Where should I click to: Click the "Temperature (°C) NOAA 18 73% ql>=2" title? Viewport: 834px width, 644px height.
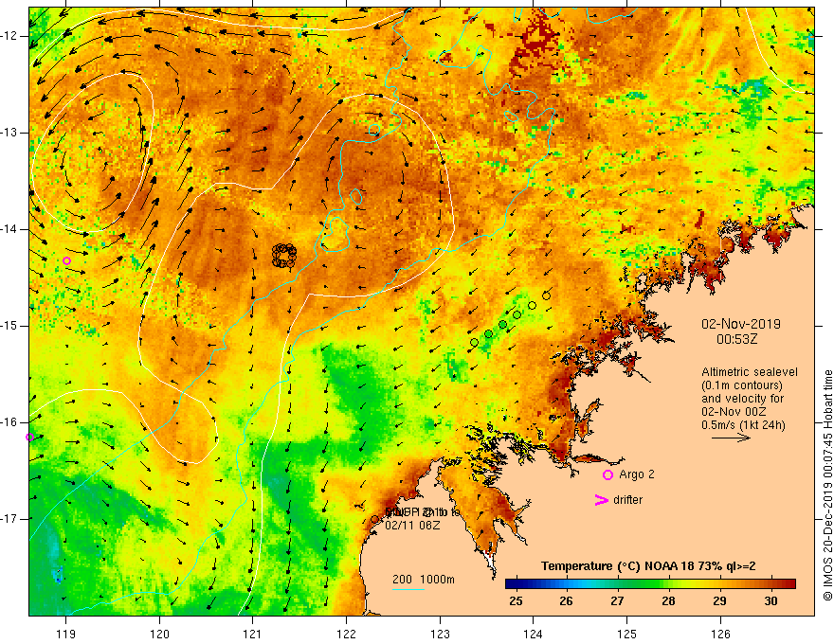(648, 566)
